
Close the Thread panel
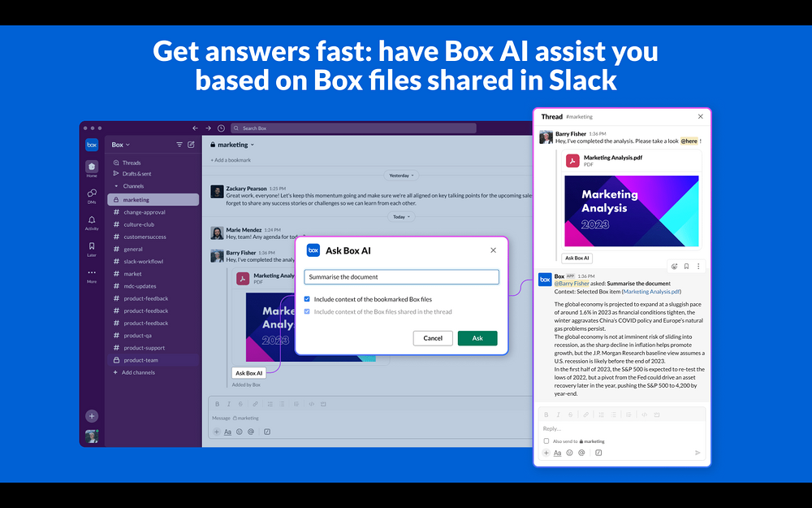tap(700, 116)
